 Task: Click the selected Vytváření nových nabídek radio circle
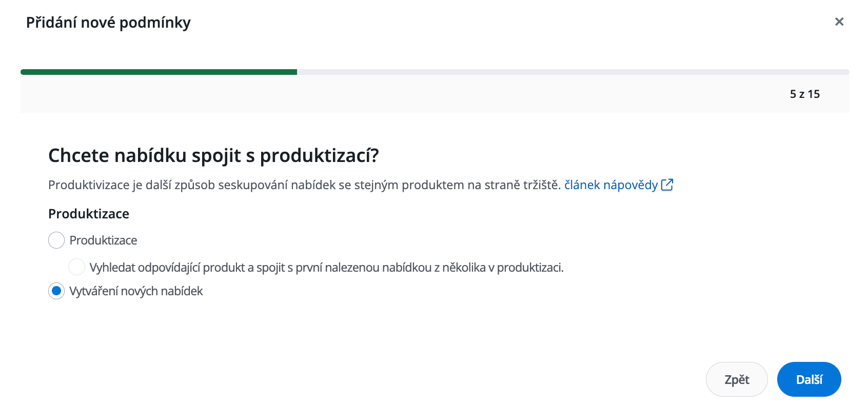pos(56,291)
